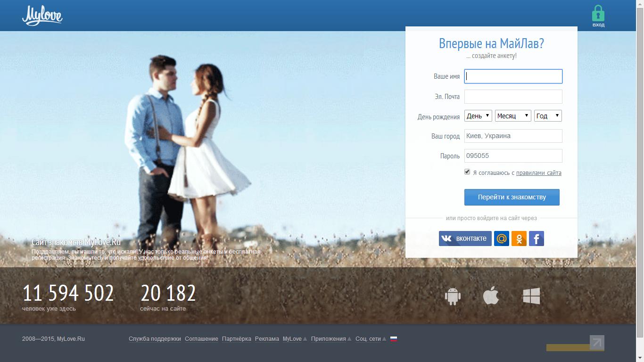Screen dimensions: 644x362
Task: Sign in with ВКонтакте
Action: pos(465,239)
